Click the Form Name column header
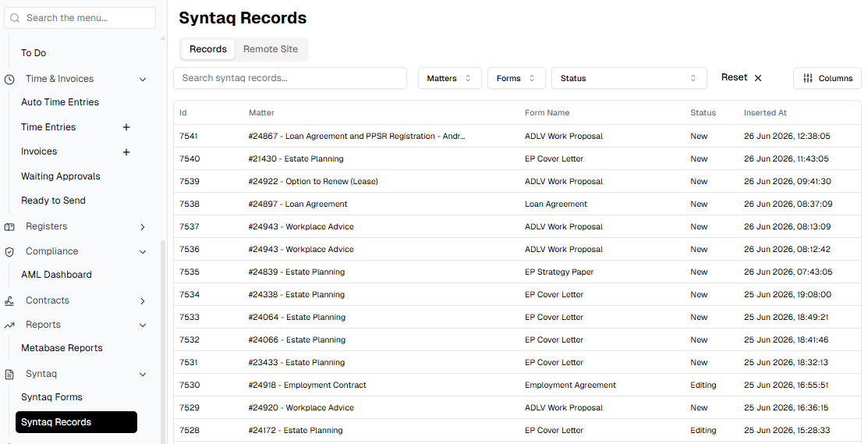The height and width of the screenshot is (444, 868). click(x=547, y=112)
